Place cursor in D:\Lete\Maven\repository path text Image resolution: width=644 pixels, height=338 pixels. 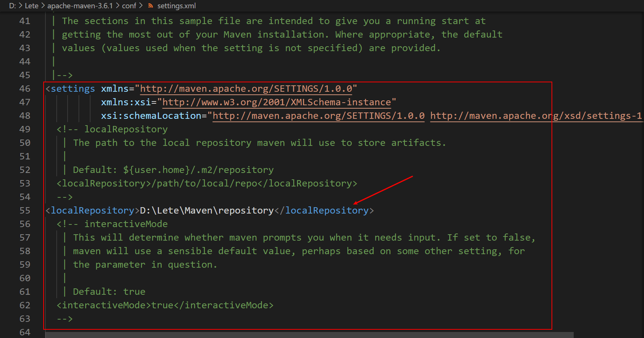coord(207,211)
